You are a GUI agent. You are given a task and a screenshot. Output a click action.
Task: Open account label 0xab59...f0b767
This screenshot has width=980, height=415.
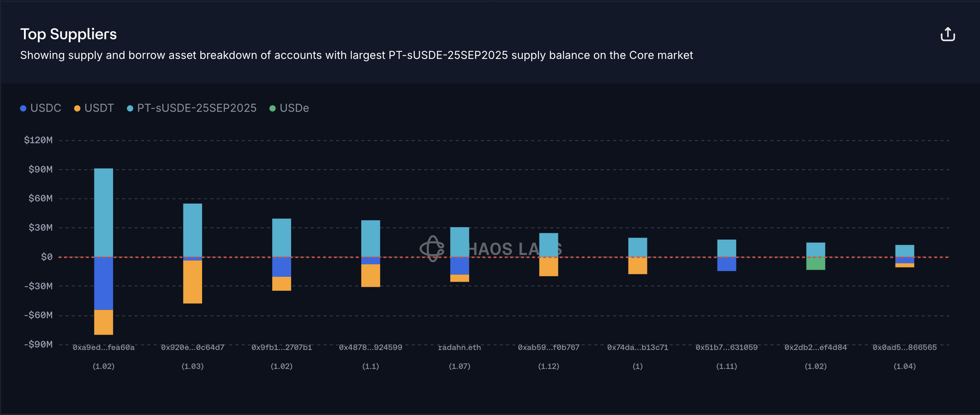pyautogui.click(x=549, y=347)
